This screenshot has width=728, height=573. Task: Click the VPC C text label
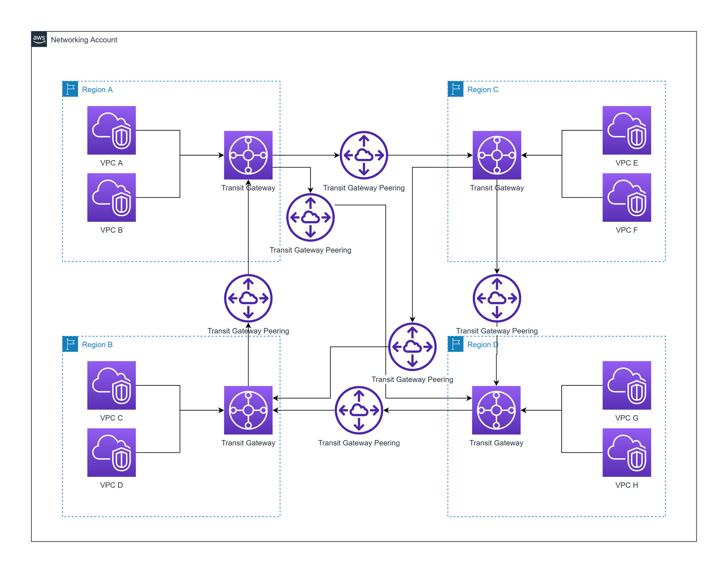tap(111, 418)
